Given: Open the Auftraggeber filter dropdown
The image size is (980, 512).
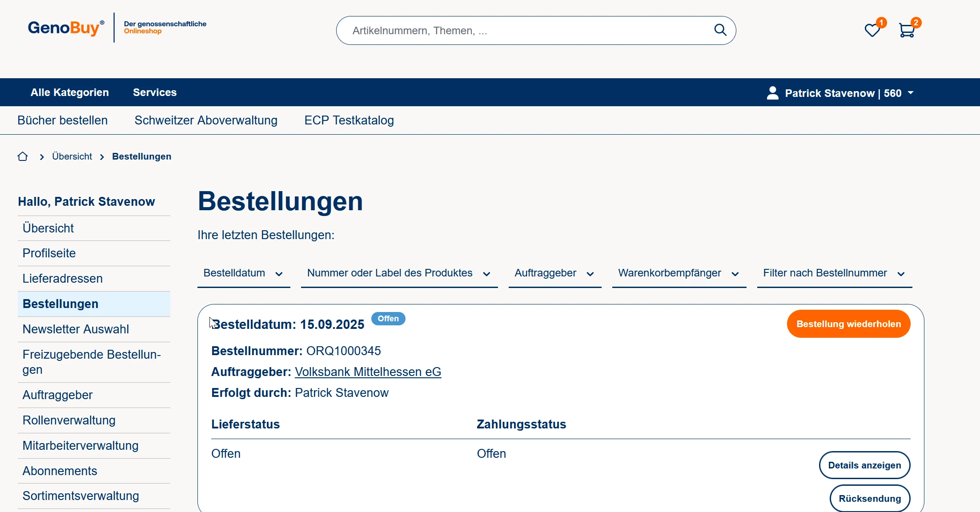Looking at the screenshot, I should [554, 273].
